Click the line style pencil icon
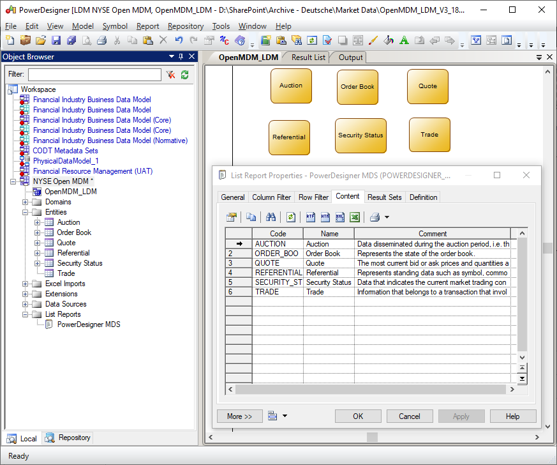 [x=373, y=40]
